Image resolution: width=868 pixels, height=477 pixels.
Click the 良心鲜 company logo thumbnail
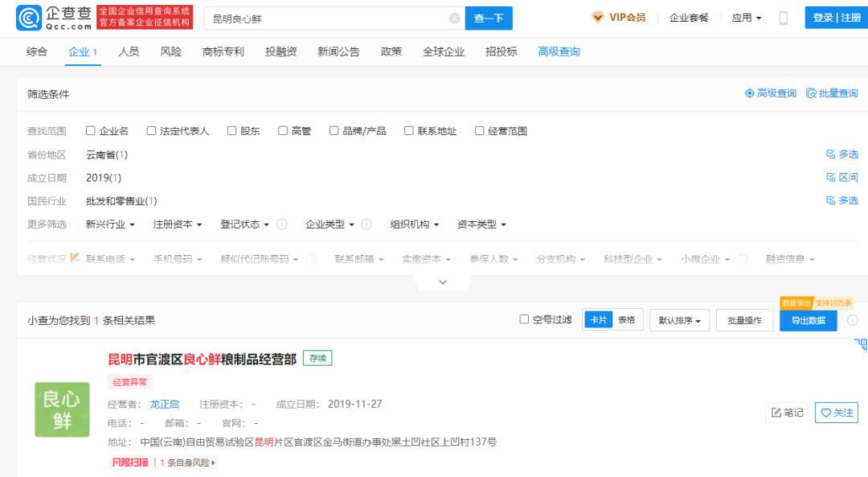(62, 409)
